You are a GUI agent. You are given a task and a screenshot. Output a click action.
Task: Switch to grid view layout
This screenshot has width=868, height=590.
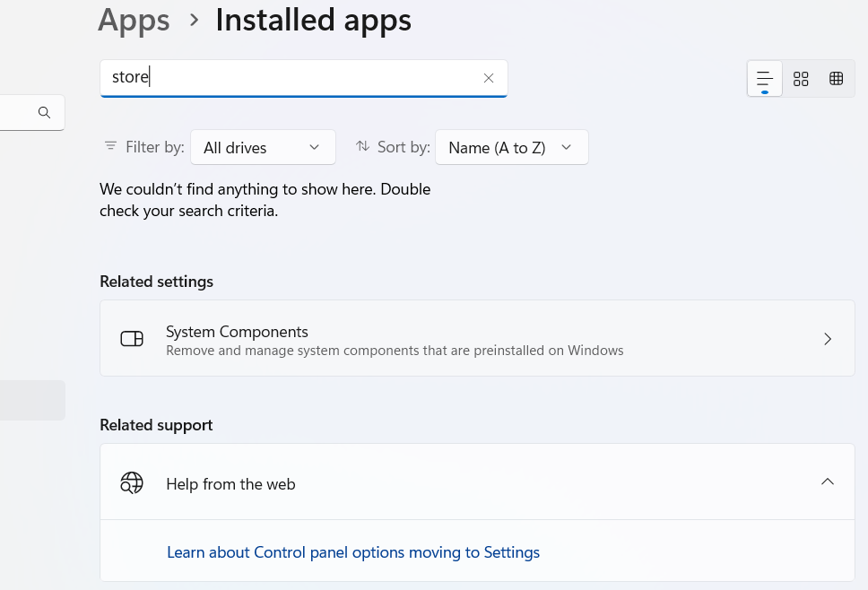pyautogui.click(x=801, y=79)
